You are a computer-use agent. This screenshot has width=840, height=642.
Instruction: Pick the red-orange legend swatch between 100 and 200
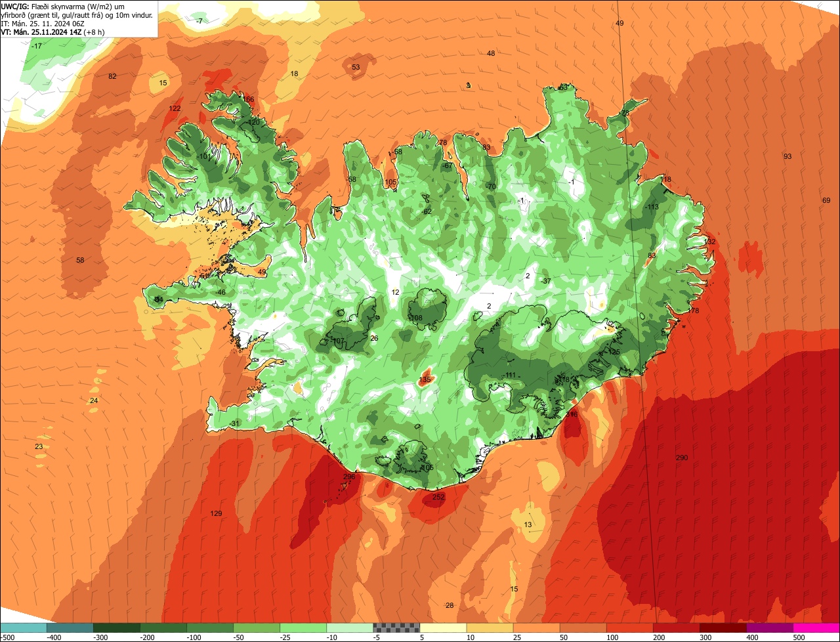tap(629, 627)
